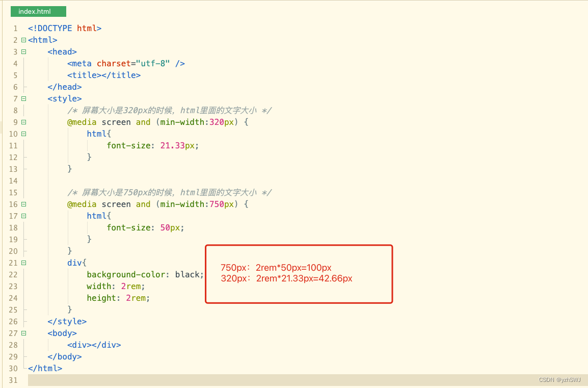Image resolution: width=588 pixels, height=388 pixels.
Task: Collapse the head fold marker on line 3
Action: [23, 52]
